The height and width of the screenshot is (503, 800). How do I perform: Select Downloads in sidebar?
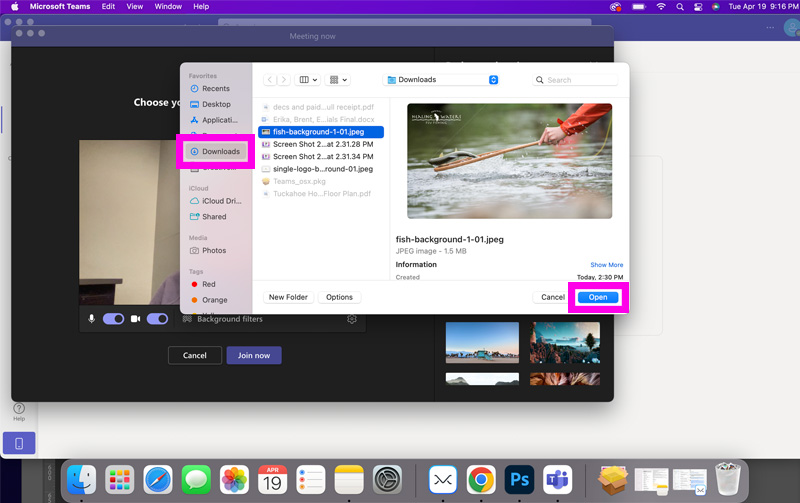pyautogui.click(x=216, y=152)
